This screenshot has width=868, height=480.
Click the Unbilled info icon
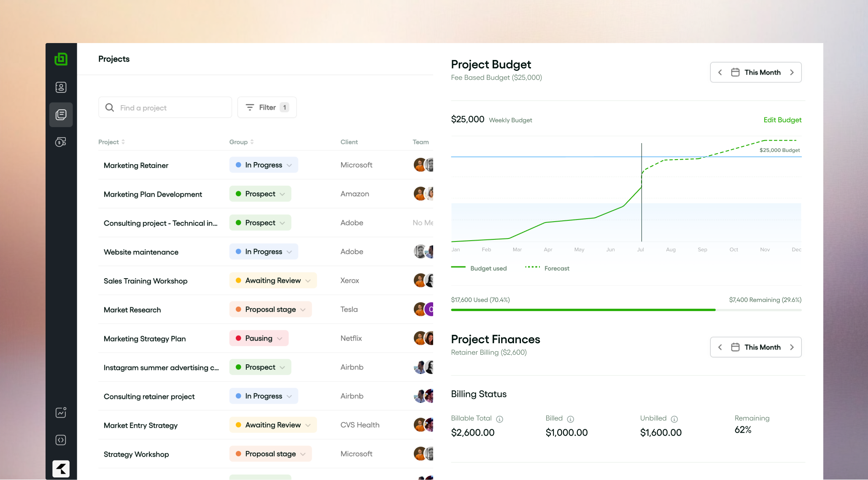pyautogui.click(x=674, y=419)
